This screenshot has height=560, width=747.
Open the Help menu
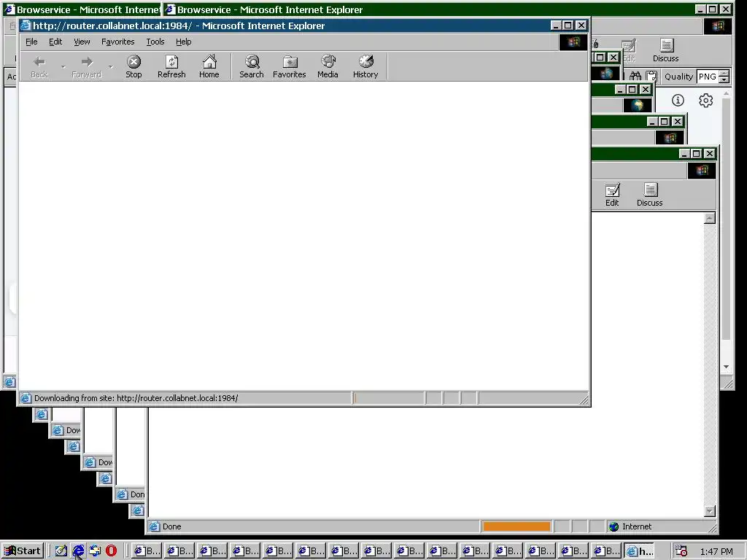click(x=183, y=42)
